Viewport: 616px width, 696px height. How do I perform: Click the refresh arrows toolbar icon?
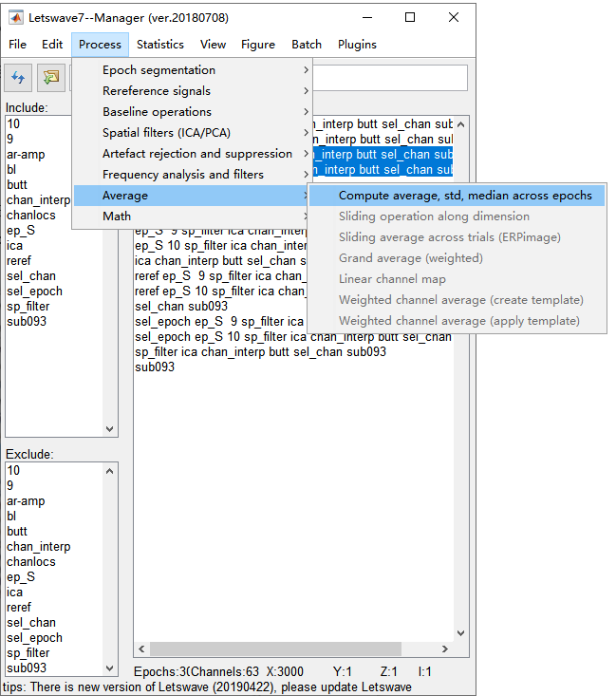[18, 78]
